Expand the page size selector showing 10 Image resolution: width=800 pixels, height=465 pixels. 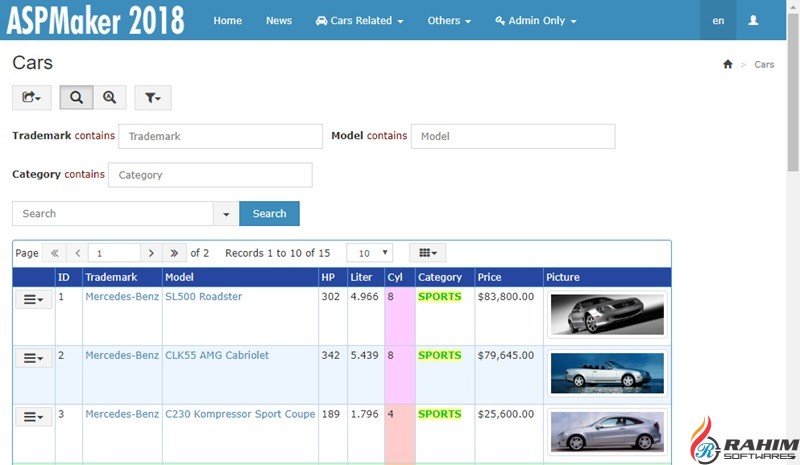[369, 253]
